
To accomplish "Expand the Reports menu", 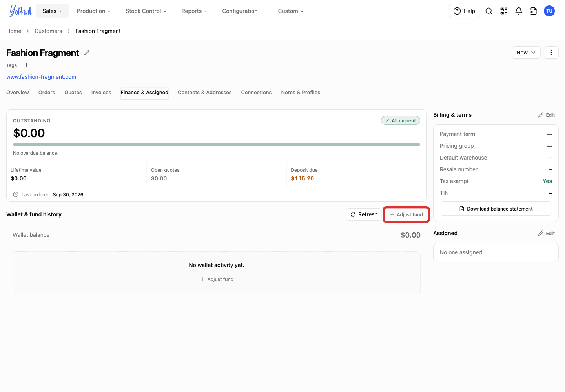I will coord(194,11).
